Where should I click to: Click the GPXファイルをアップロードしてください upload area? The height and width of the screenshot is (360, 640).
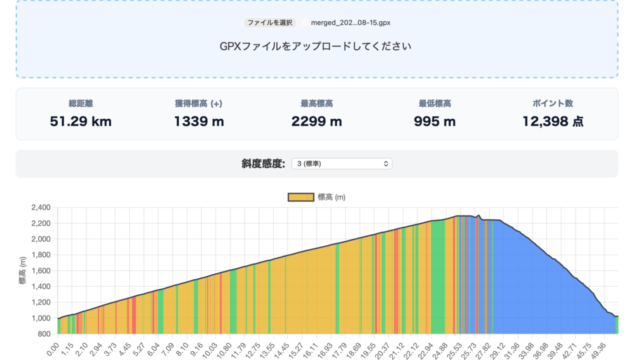point(317,39)
